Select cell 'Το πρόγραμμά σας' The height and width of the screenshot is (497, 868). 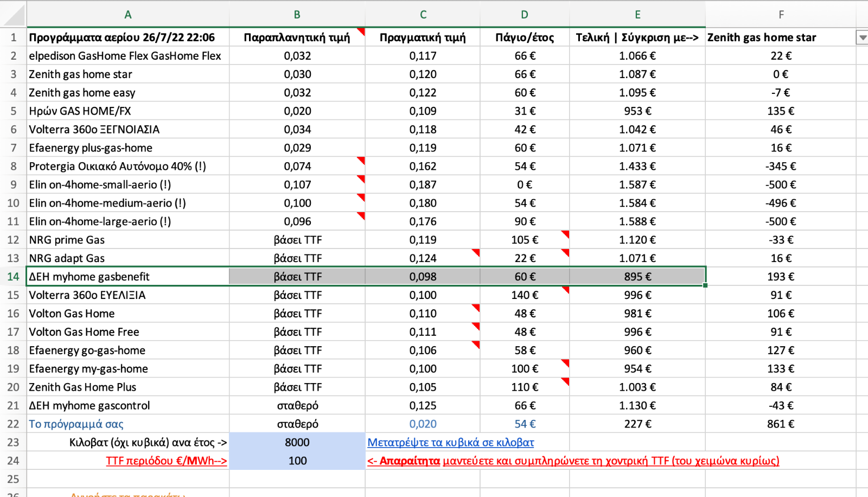pos(128,424)
